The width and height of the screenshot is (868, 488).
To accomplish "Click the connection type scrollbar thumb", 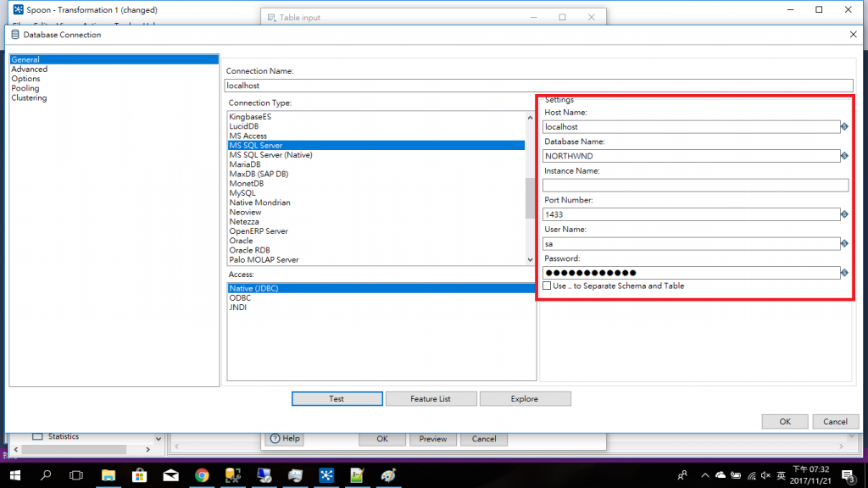I will (530, 198).
